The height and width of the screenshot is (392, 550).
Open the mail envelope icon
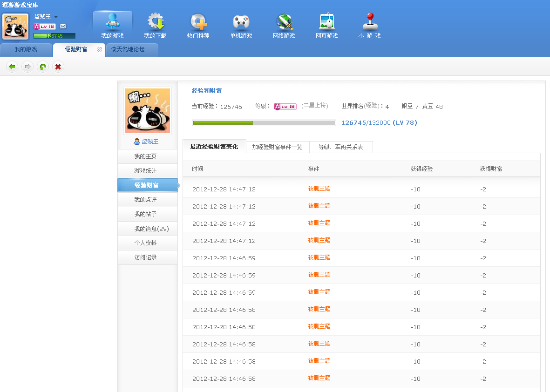pyautogui.click(x=63, y=26)
